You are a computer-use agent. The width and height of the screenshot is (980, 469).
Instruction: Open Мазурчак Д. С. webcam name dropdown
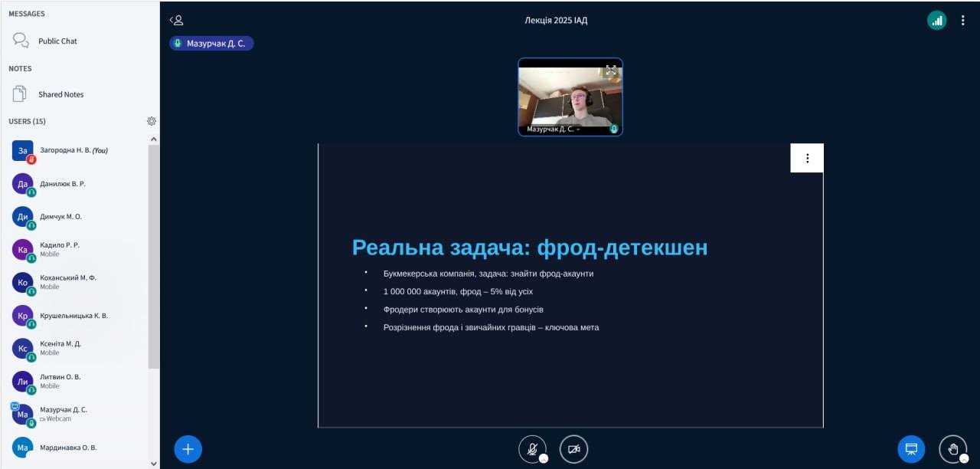tap(553, 130)
